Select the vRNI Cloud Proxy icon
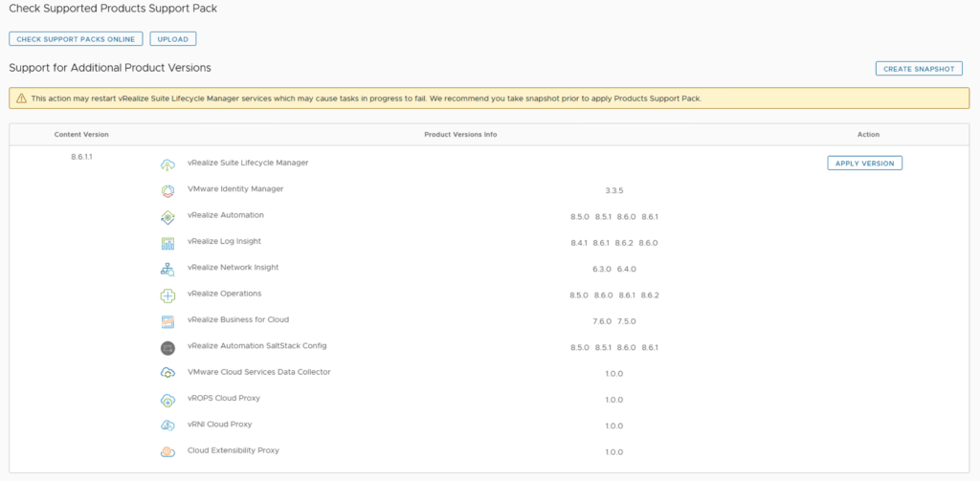Viewport: 980px width, 481px height. point(167,426)
